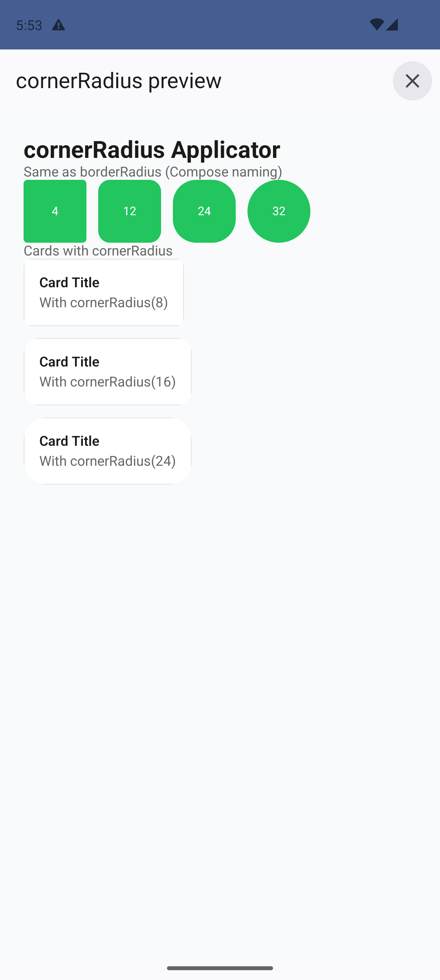Screen dimensions: 440x980
Task: Click the 'cornerRadius Applicator' heading
Action: tap(152, 149)
